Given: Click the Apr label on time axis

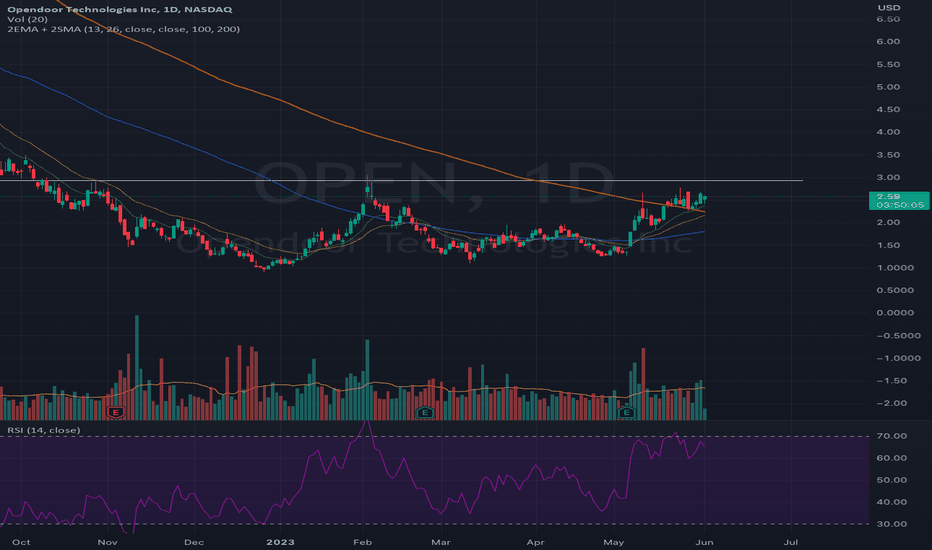Looking at the screenshot, I should 536,542.
